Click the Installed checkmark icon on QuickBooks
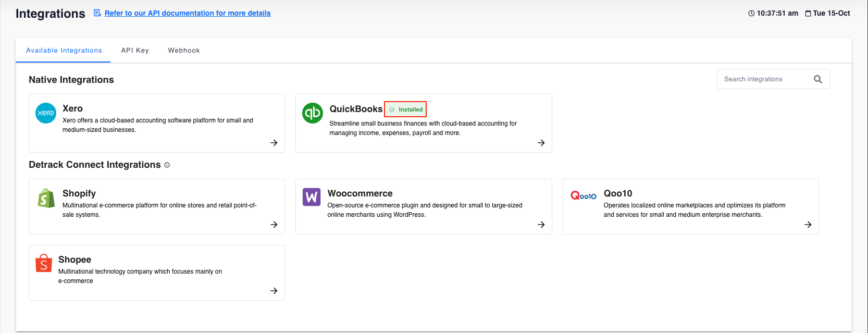Screen dimensions: 868x333 coord(392,109)
